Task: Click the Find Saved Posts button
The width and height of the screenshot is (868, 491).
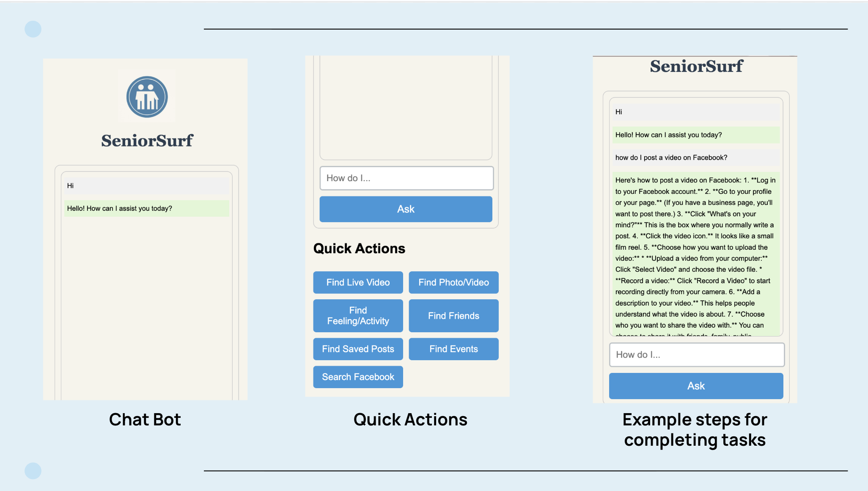Action: (358, 349)
